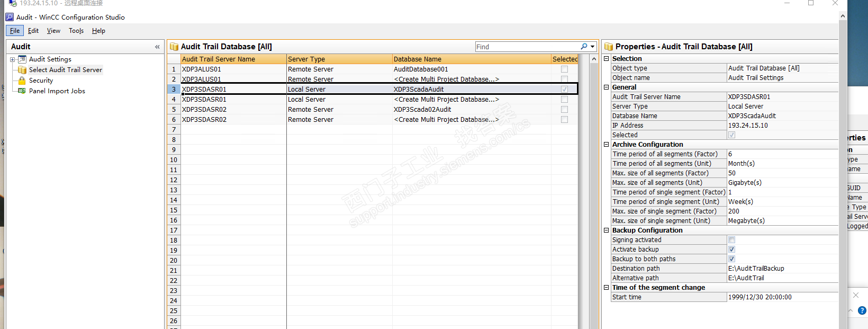
Task: Click the Find magnifier icon
Action: pos(584,47)
